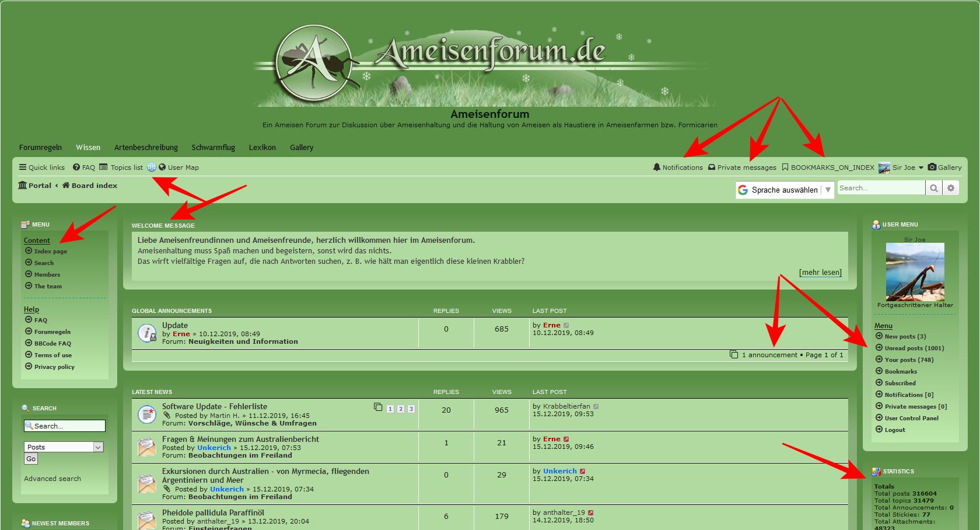Click the mehr lesen link
The image size is (980, 530).
820,272
